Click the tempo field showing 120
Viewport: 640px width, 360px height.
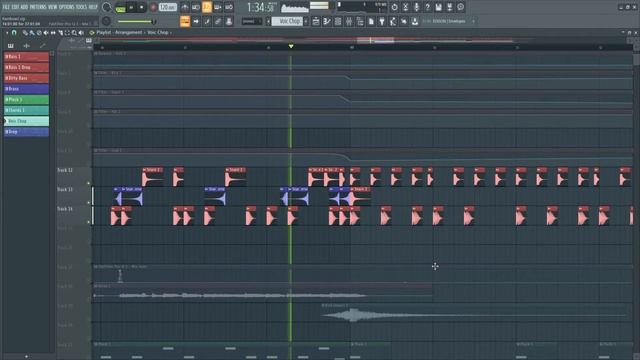coord(167,7)
